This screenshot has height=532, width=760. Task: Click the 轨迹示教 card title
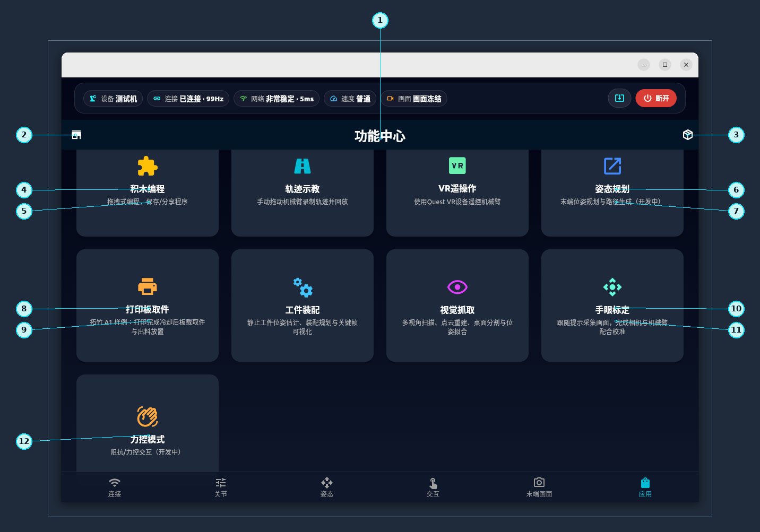coord(303,189)
